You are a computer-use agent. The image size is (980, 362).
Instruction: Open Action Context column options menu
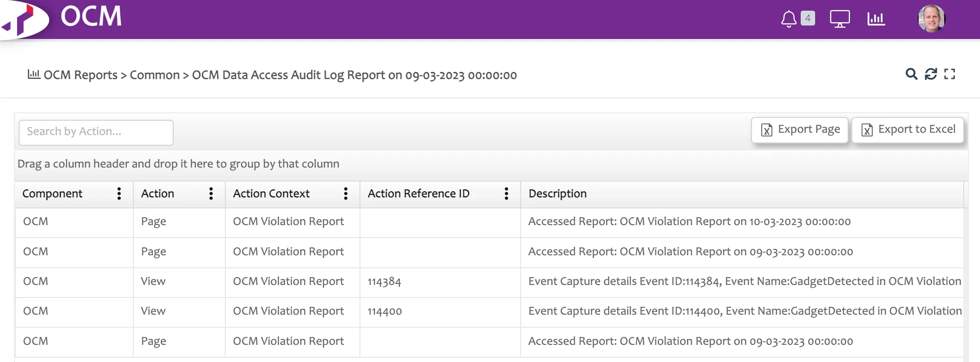coord(346,194)
